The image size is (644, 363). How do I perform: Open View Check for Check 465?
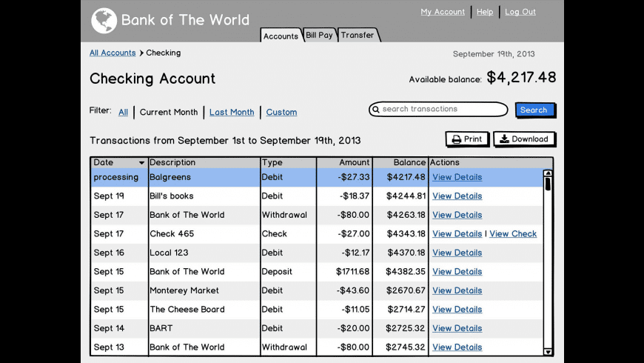[x=513, y=234]
